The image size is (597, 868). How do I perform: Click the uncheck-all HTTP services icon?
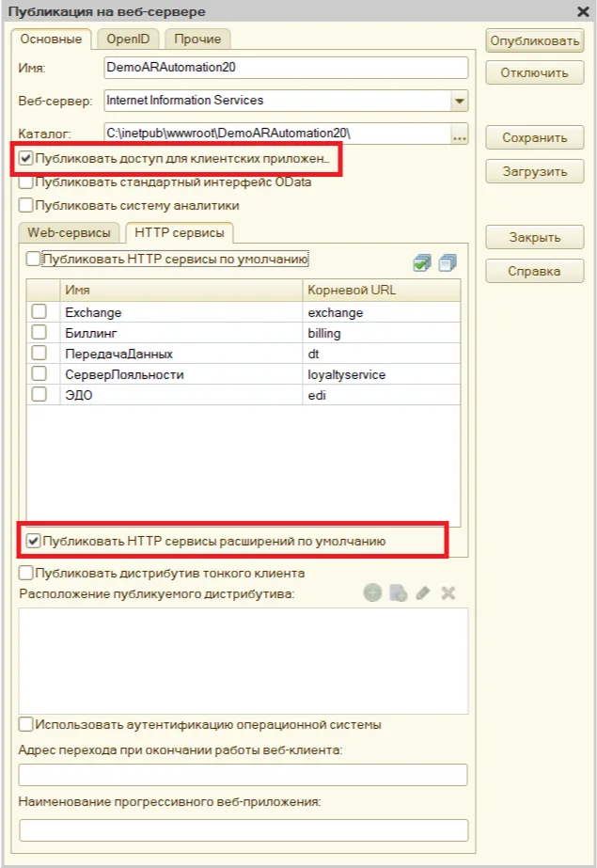[447, 263]
